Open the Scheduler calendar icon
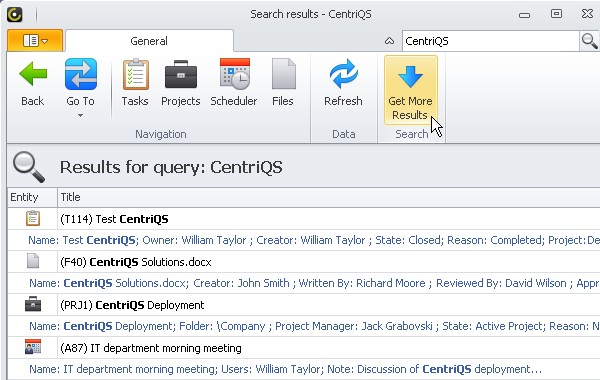 [x=234, y=74]
